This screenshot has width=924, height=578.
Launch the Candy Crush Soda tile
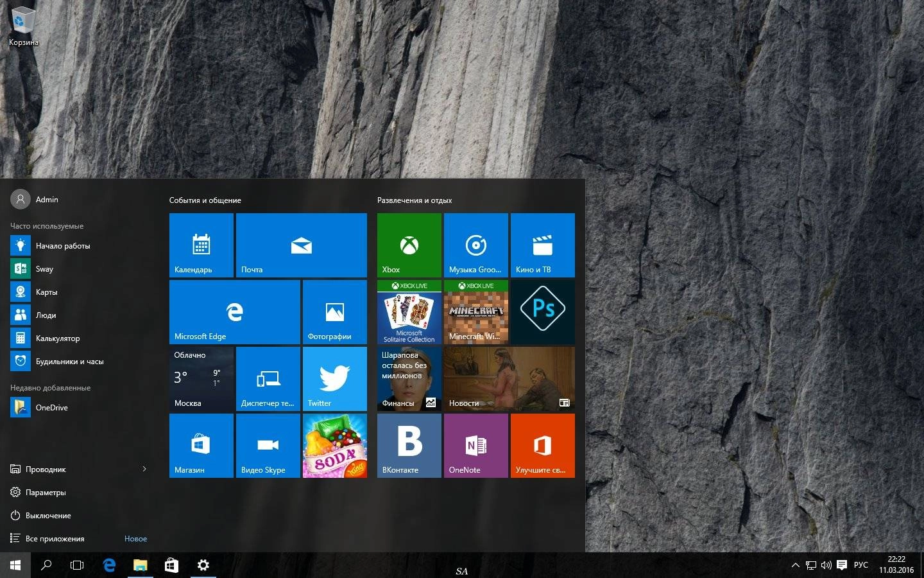335,446
